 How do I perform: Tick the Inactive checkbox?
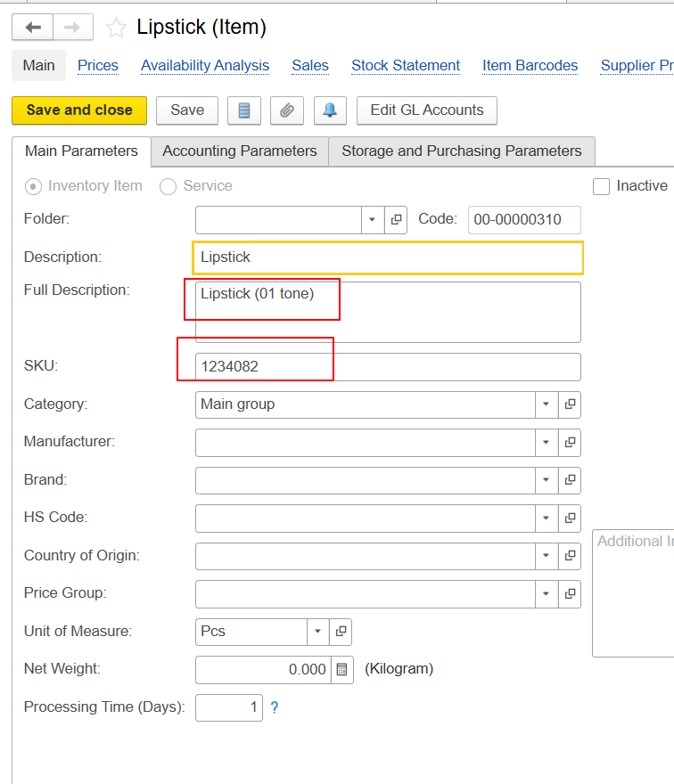(x=601, y=186)
